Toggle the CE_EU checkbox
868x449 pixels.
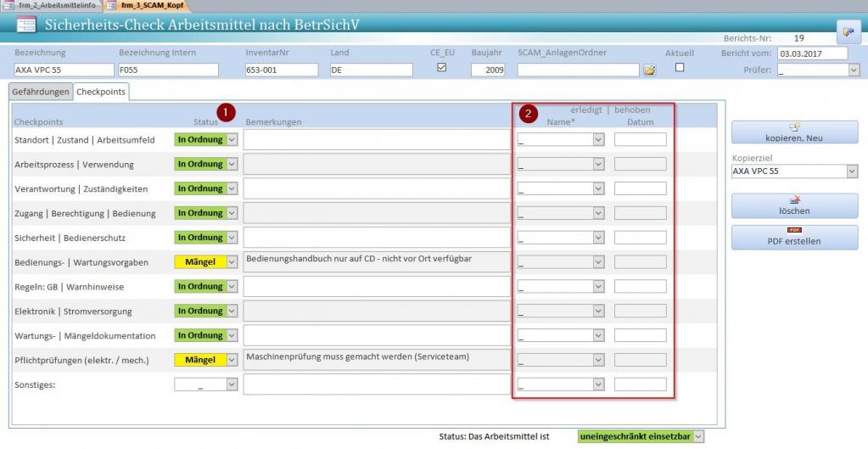point(442,68)
